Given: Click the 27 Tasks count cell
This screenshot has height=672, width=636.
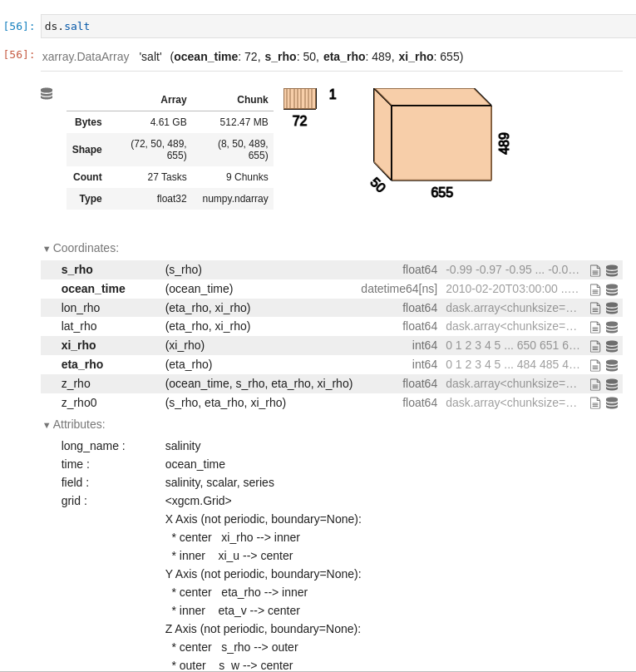Looking at the screenshot, I should (x=167, y=177).
